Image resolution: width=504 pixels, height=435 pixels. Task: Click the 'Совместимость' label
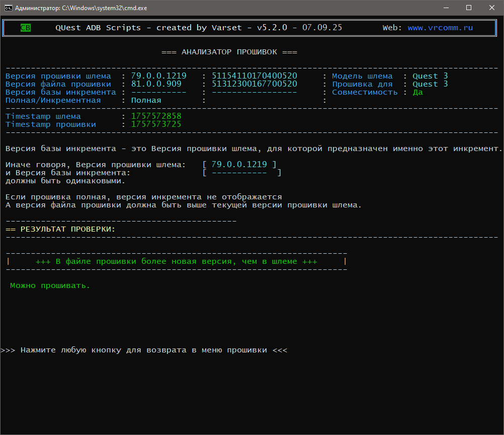365,92
